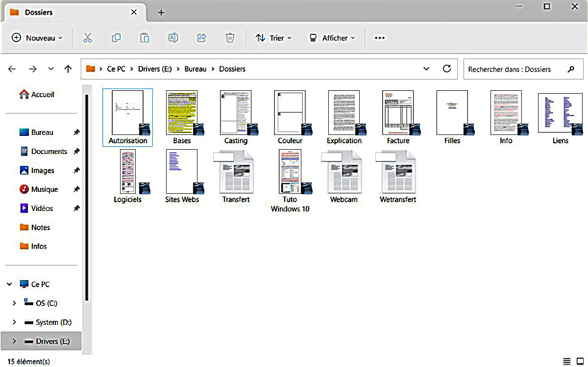The image size is (588, 367).
Task: Click the Delete trash bin icon
Action: 230,38
